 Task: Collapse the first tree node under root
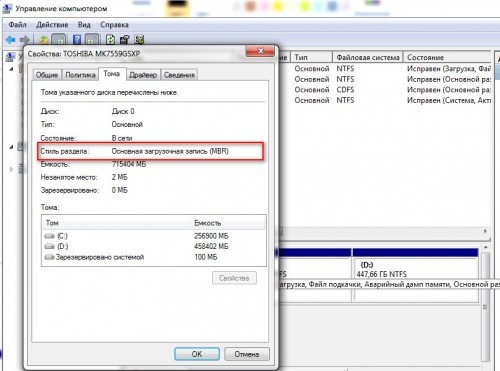[11, 69]
